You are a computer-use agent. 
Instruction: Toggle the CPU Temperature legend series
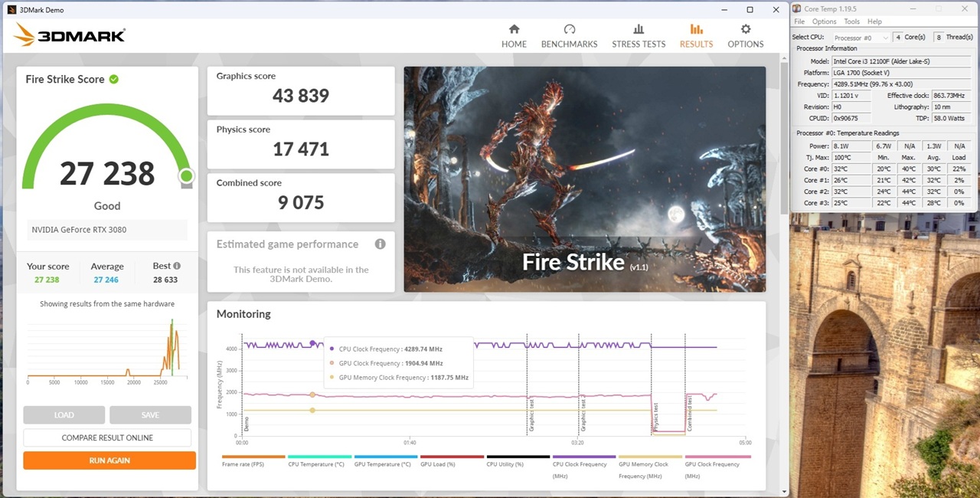tap(315, 464)
